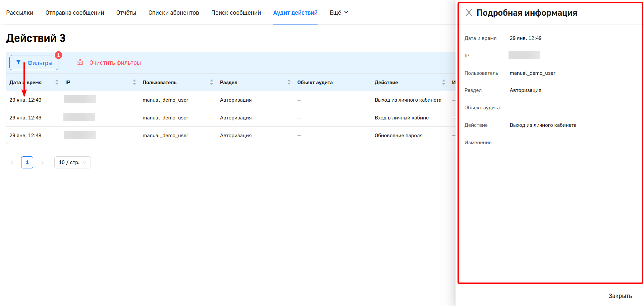The width and height of the screenshot is (644, 306).
Task: Open the 10 / стр. page size dropdown
Action: [x=72, y=162]
